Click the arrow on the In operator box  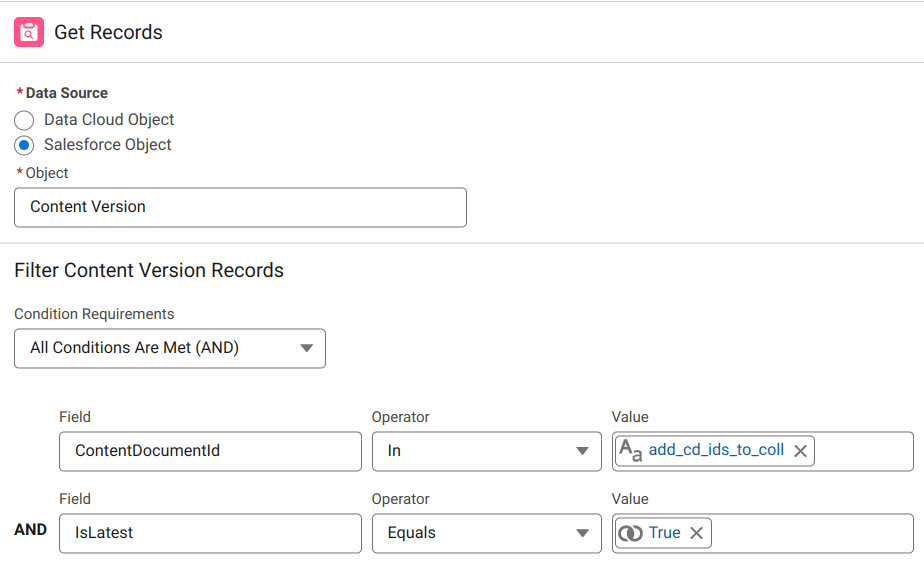(582, 451)
